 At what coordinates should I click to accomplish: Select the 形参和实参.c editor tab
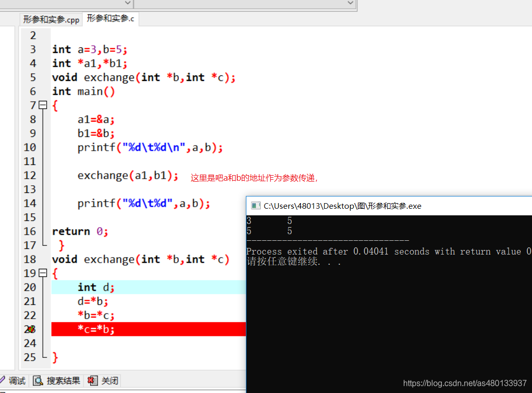110,19
